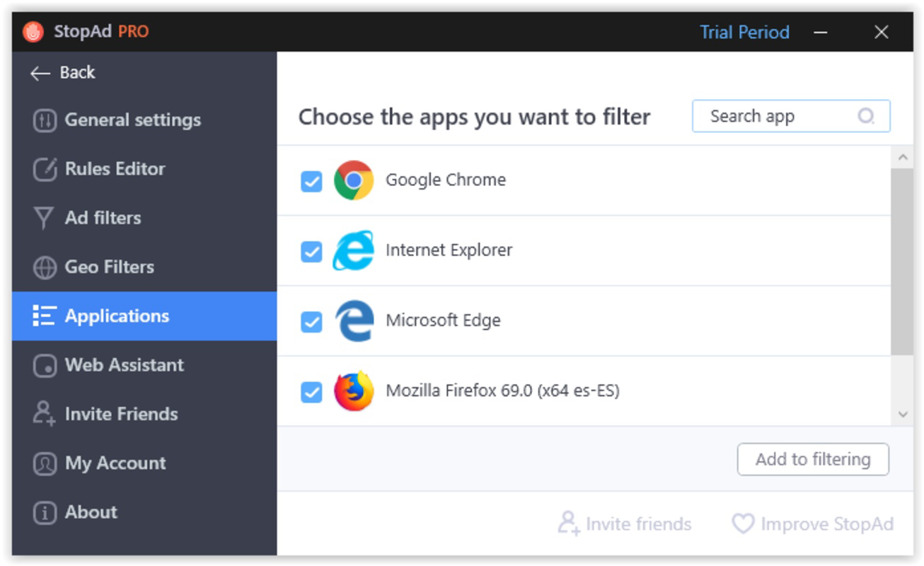Image resolution: width=924 pixels, height=566 pixels.
Task: Click the Internet Explorer label
Action: coord(449,250)
